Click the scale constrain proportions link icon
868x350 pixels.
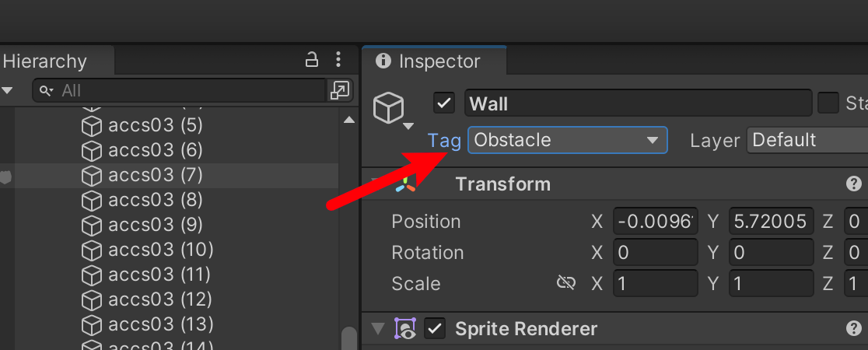coord(565,284)
